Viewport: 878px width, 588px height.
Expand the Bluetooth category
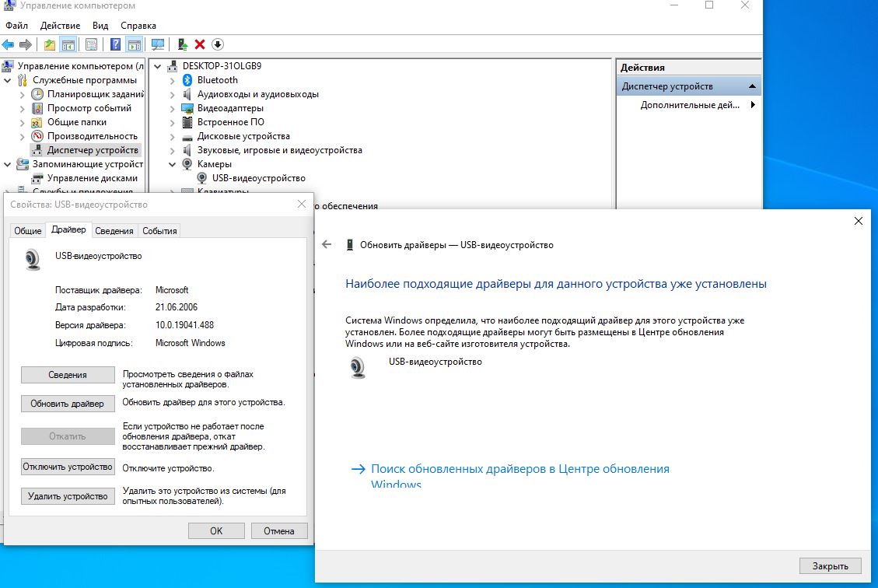173,79
